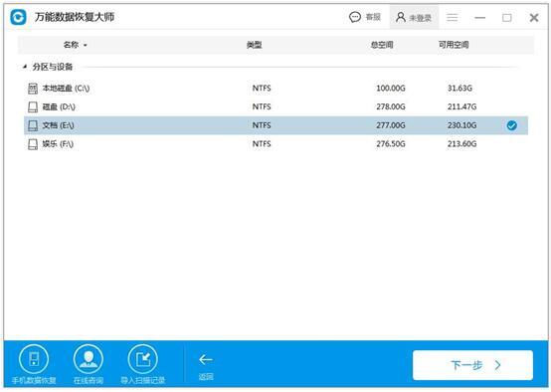Click the 下一步 next step button

tap(472, 365)
